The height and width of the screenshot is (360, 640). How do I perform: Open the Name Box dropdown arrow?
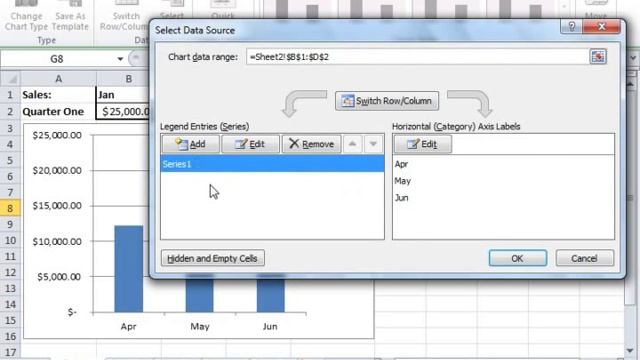pos(120,59)
